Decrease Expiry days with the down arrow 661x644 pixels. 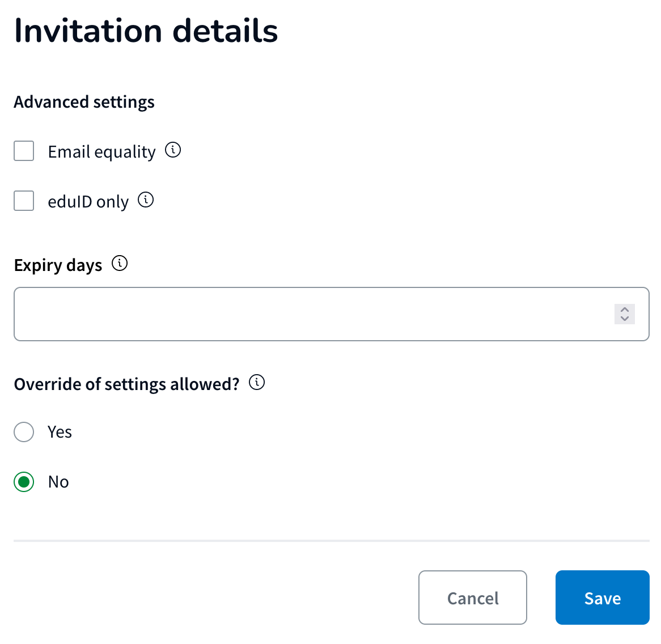coord(625,319)
